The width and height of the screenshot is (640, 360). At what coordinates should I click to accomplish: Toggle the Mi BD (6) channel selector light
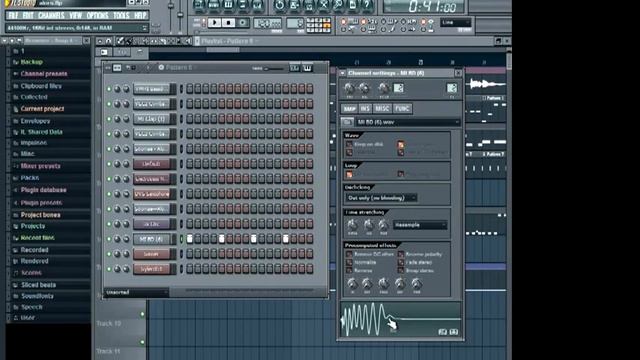(182, 239)
